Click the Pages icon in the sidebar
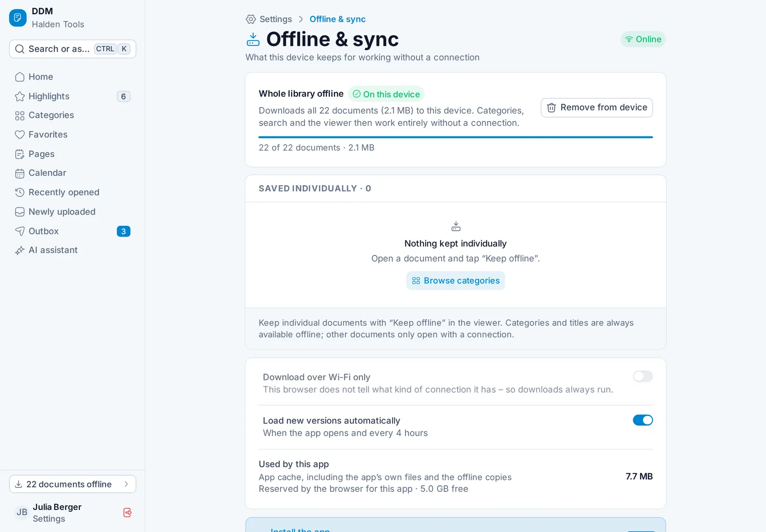766x532 pixels. (x=20, y=154)
